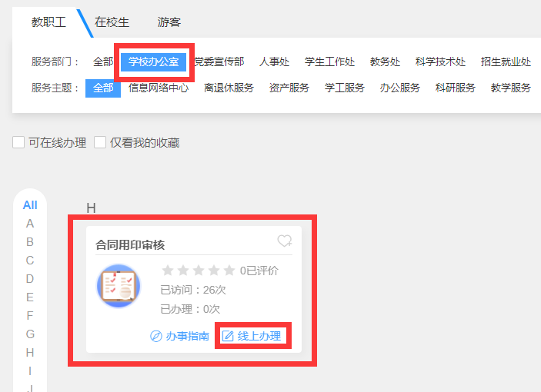Choose the 离退休服务 theme
Image resolution: width=541 pixels, height=392 pixels.
(229, 88)
